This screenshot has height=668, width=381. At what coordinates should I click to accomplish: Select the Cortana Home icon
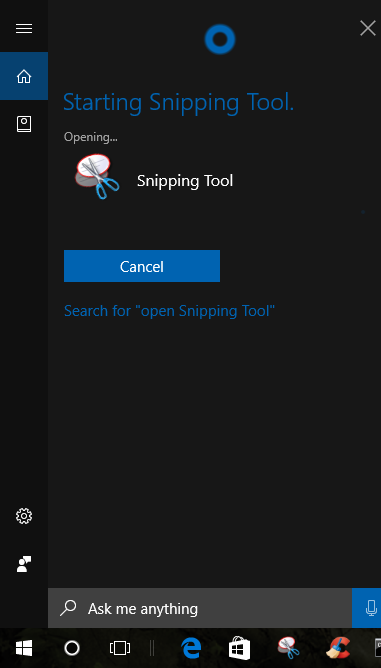[x=24, y=76]
